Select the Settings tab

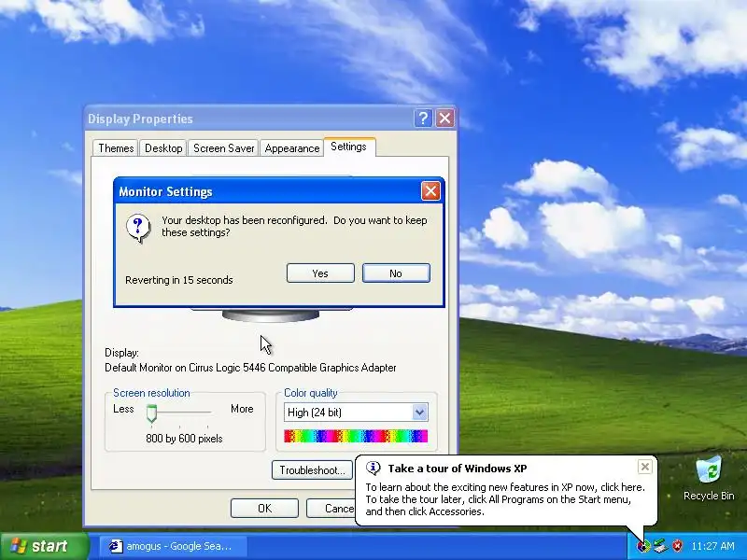coord(349,147)
